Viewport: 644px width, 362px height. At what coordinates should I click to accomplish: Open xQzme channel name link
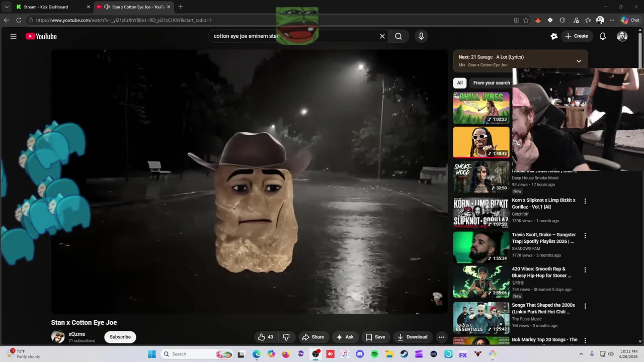coord(77,334)
